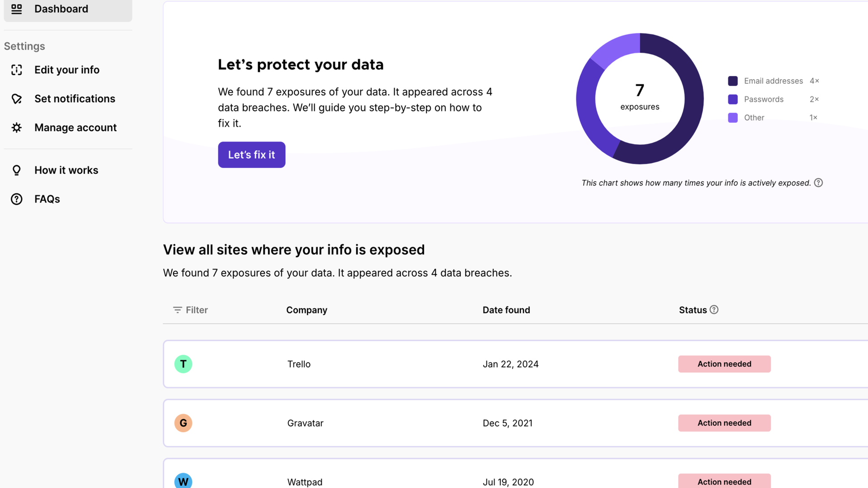Screen dimensions: 868x488
Task: Click the Company column header
Action: [x=307, y=310]
